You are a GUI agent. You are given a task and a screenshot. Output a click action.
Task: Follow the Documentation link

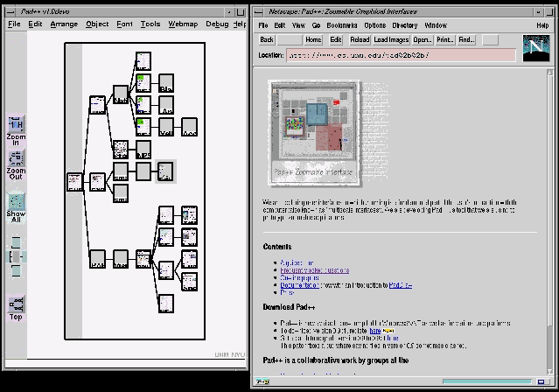(299, 285)
